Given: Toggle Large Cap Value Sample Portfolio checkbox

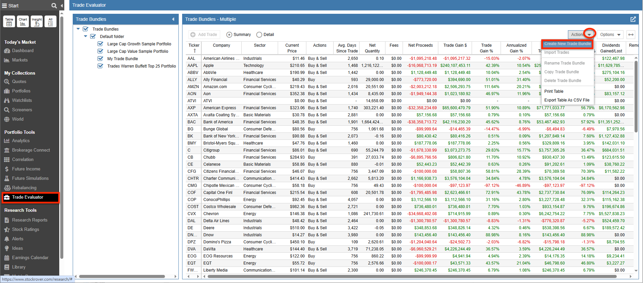Looking at the screenshot, I should [x=100, y=51].
